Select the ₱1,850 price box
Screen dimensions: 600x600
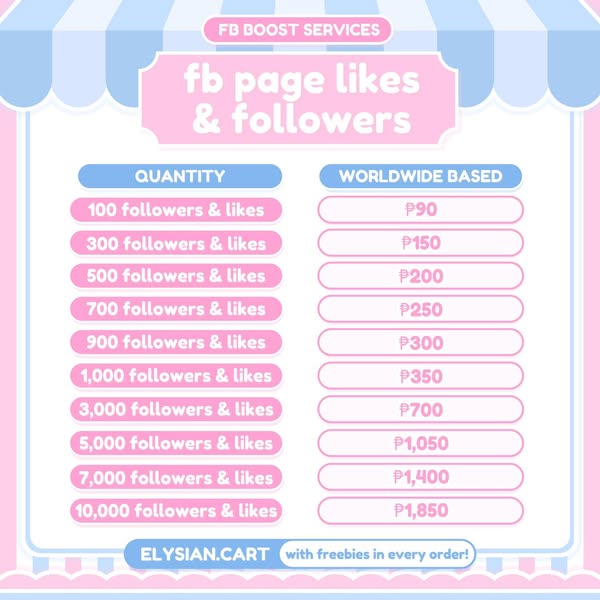(420, 510)
